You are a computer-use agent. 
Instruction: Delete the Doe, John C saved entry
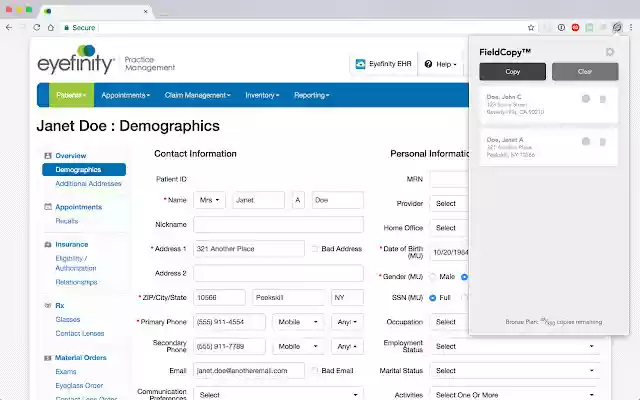pos(602,99)
